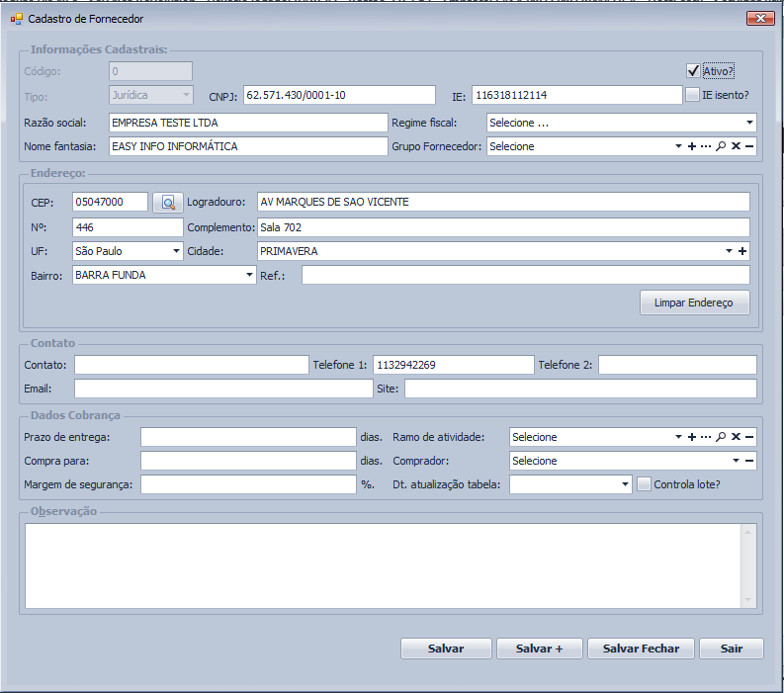Click the Salvar button

click(x=446, y=649)
